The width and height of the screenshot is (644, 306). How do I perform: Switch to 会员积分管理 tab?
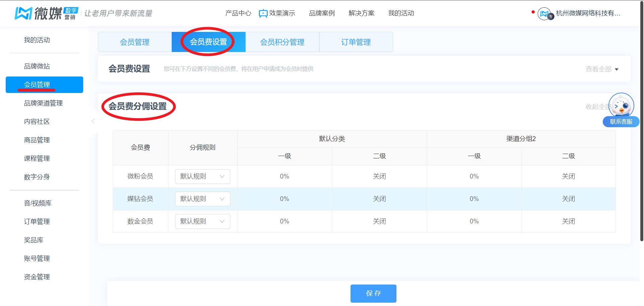pyautogui.click(x=282, y=42)
